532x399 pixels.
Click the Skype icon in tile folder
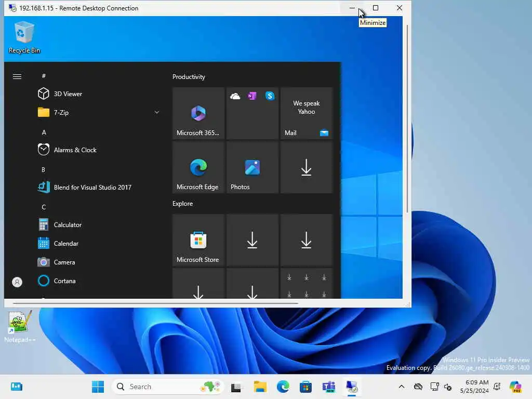pyautogui.click(x=270, y=96)
